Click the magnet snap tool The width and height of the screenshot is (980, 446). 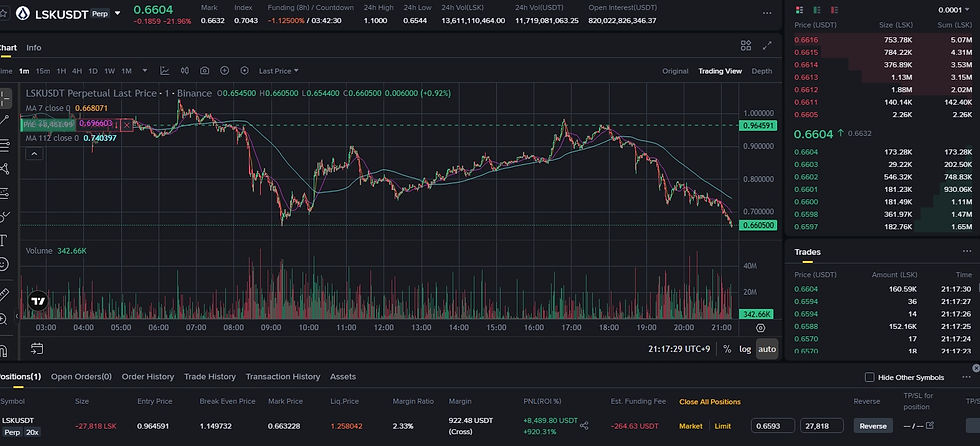4,350
